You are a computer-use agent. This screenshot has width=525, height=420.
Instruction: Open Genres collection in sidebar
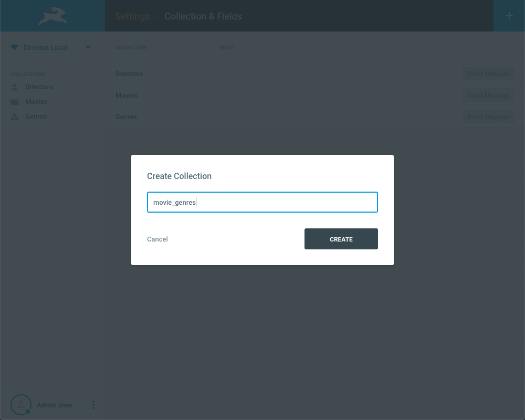[x=36, y=117]
